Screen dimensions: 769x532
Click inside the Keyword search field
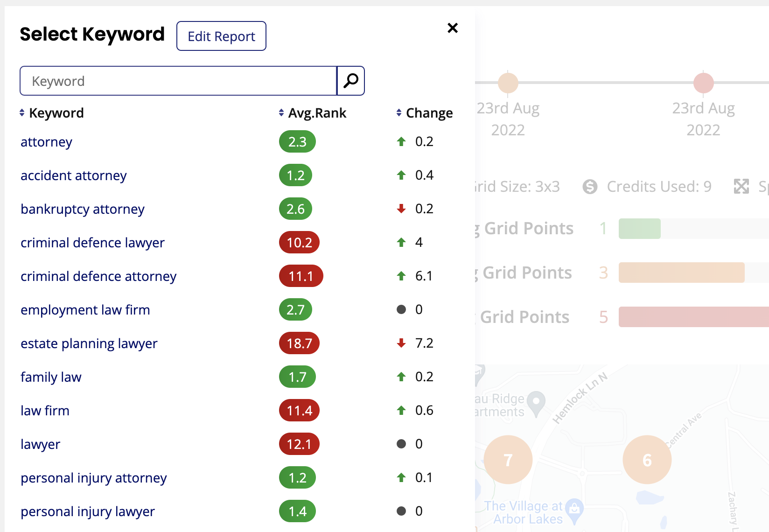(177, 81)
